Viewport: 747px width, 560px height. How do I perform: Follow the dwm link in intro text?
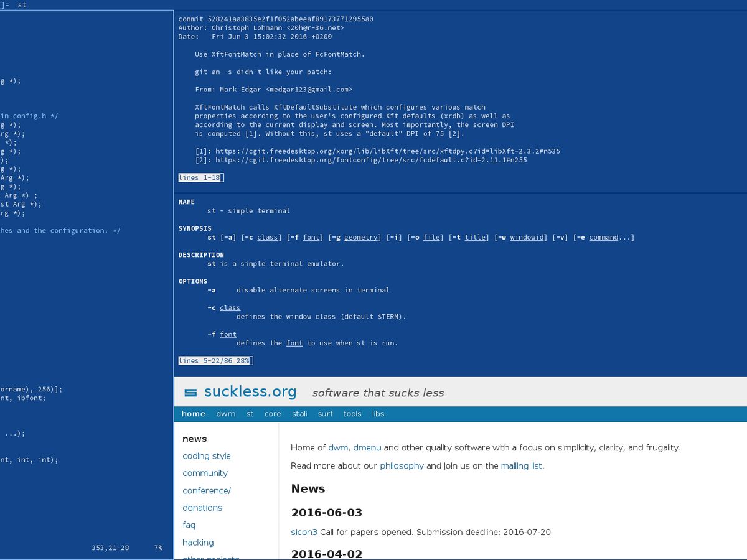[338, 447]
